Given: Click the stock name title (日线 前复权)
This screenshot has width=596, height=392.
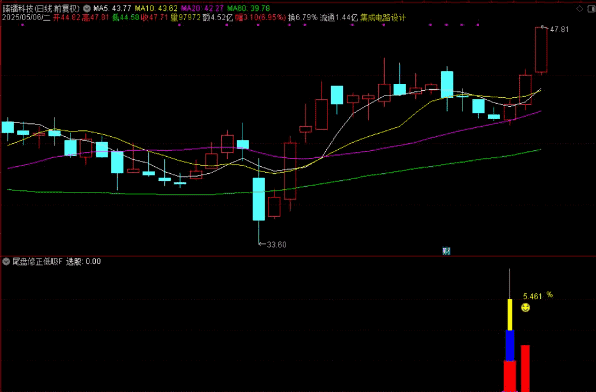Looking at the screenshot, I should 41,8.
